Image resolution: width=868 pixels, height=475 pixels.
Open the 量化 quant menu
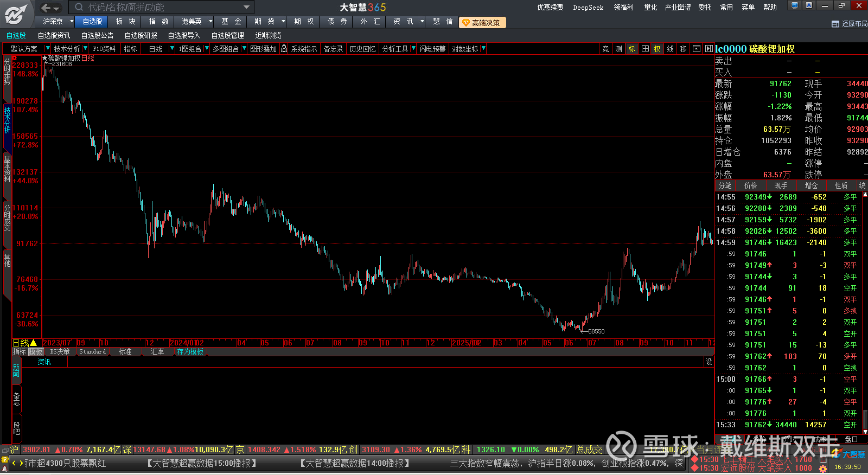650,8
